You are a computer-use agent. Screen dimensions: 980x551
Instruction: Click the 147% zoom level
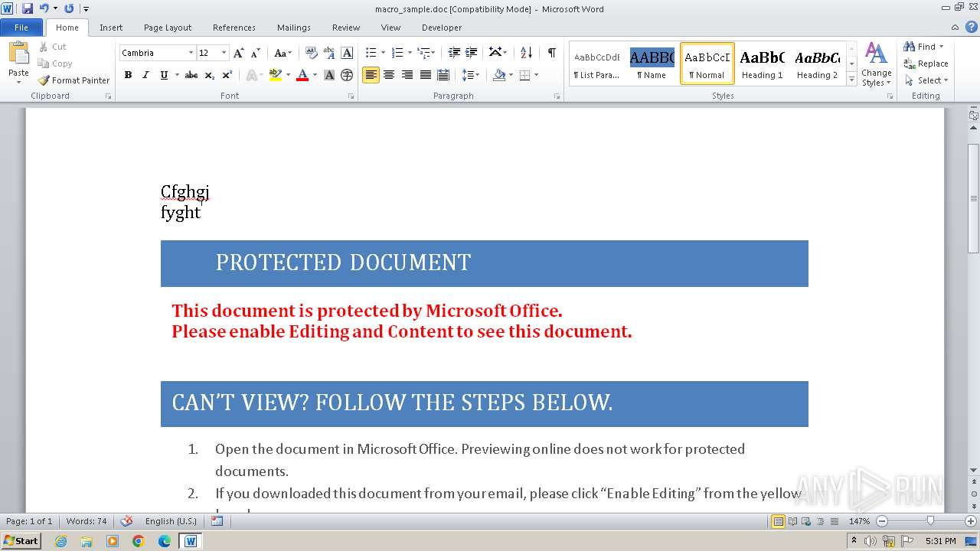pyautogui.click(x=859, y=521)
